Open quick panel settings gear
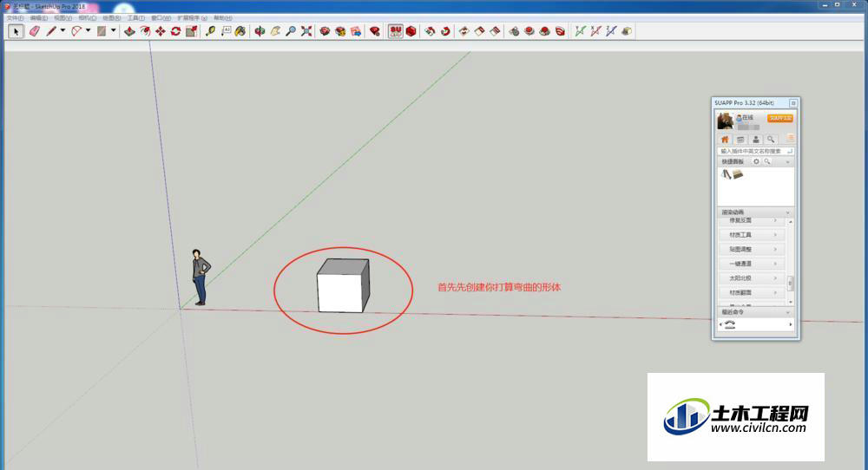 756,161
